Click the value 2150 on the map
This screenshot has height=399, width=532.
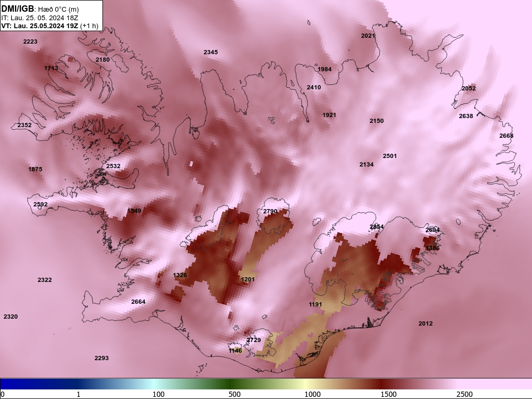tap(377, 121)
